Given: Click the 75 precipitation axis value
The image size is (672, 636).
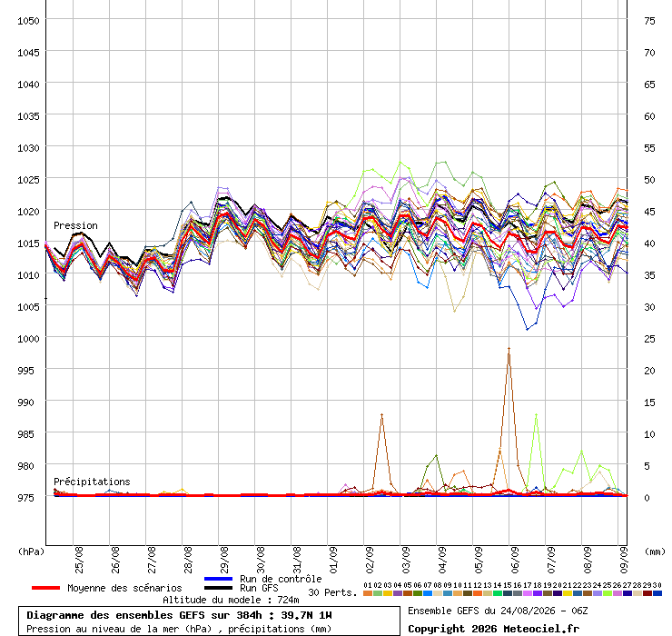Looking at the screenshot, I should click(649, 21).
